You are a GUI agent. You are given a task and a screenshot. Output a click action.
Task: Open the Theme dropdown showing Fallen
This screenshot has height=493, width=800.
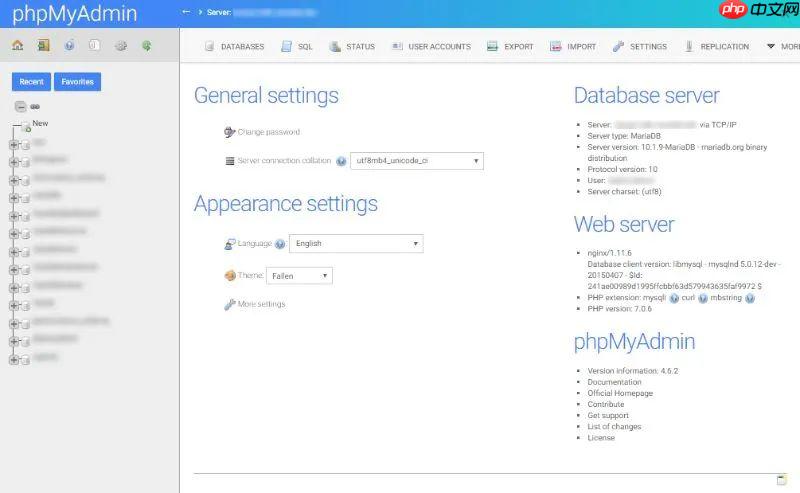click(299, 276)
